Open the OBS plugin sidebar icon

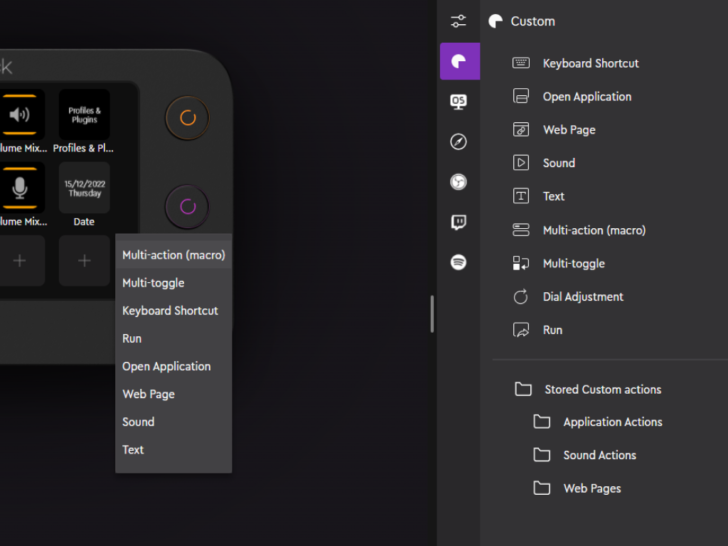[x=458, y=182]
